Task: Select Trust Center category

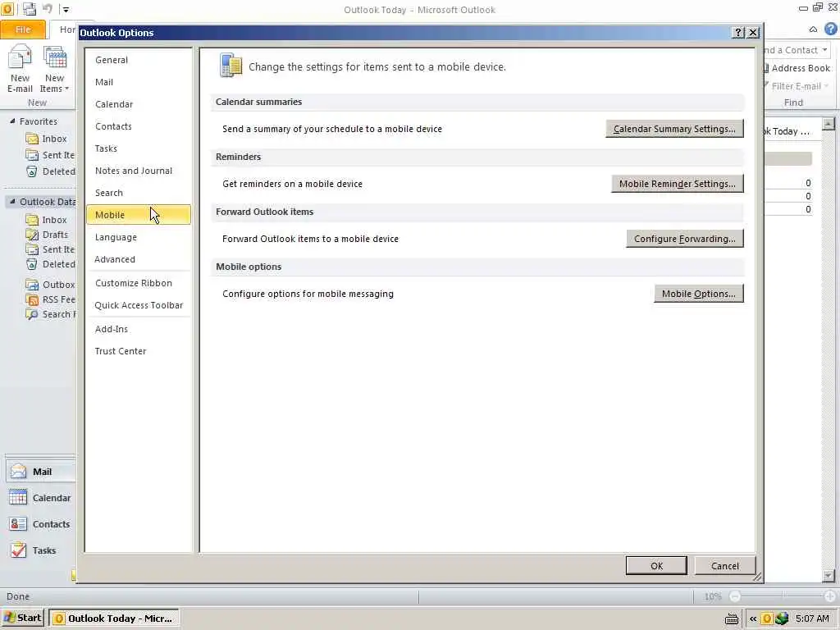Action: (x=138, y=351)
